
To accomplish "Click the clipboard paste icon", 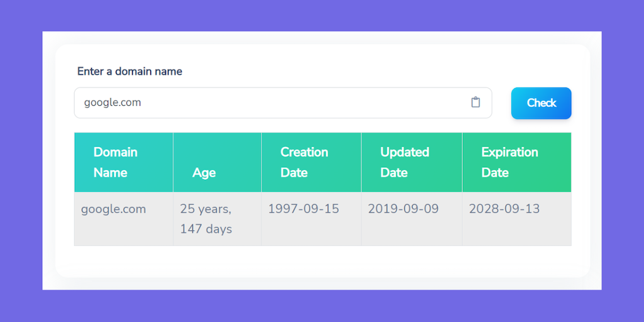I will (x=475, y=103).
